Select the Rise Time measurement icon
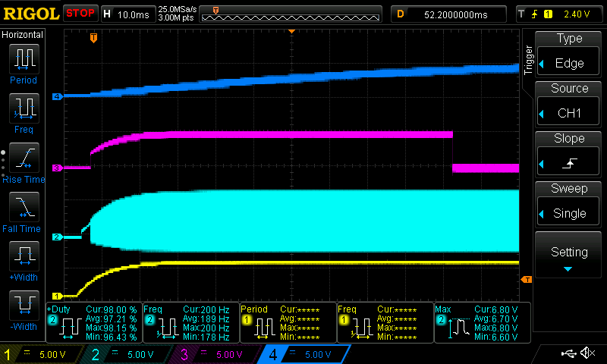This screenshot has width=607, height=364. point(24,158)
